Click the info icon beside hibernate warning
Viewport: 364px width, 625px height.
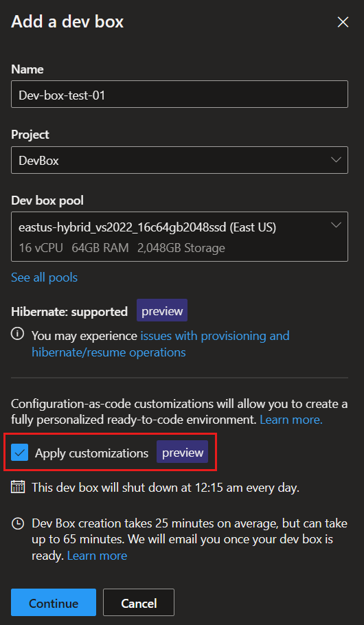18,334
